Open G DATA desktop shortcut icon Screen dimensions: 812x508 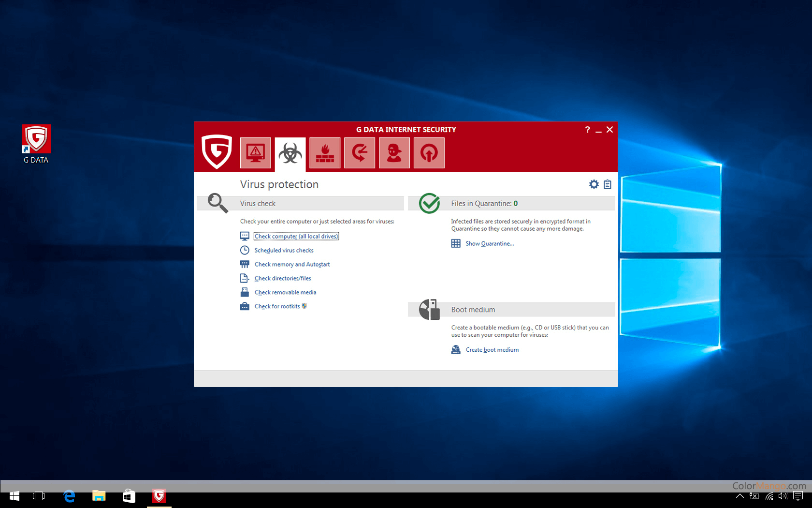point(36,144)
